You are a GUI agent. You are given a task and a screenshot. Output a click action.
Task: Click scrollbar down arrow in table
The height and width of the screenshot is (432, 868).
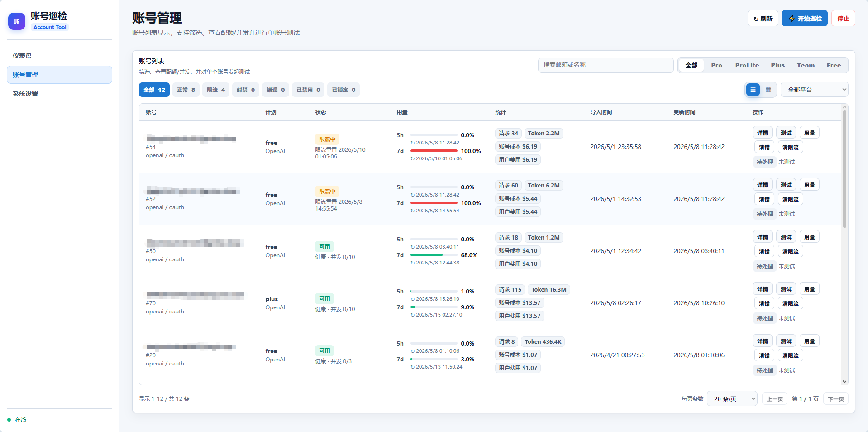click(844, 382)
